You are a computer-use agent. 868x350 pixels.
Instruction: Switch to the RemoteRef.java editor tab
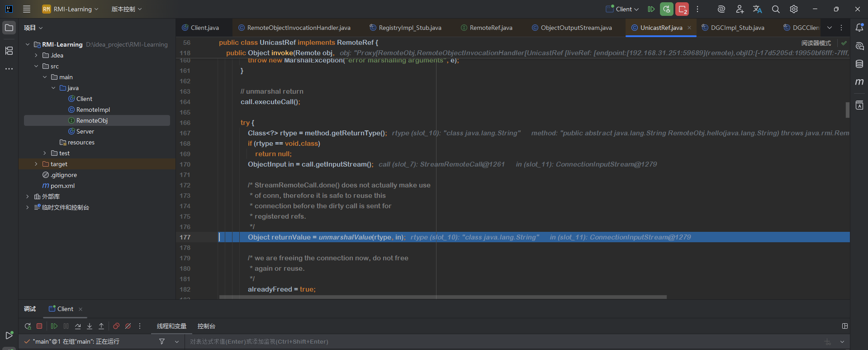(x=490, y=28)
